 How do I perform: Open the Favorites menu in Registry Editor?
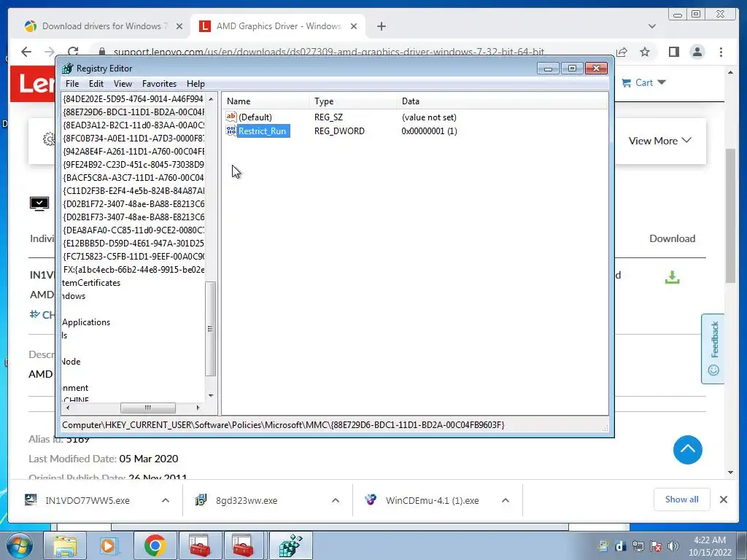point(159,84)
